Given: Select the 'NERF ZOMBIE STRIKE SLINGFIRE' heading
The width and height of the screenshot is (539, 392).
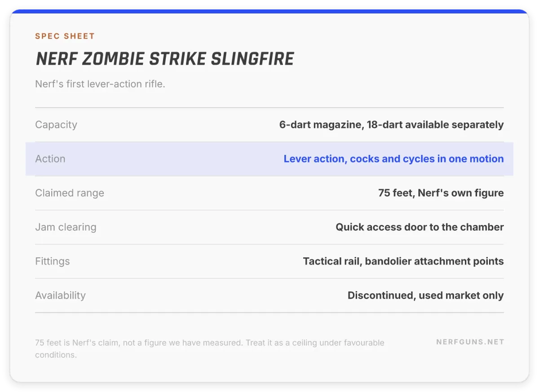Looking at the screenshot, I should click(x=165, y=59).
